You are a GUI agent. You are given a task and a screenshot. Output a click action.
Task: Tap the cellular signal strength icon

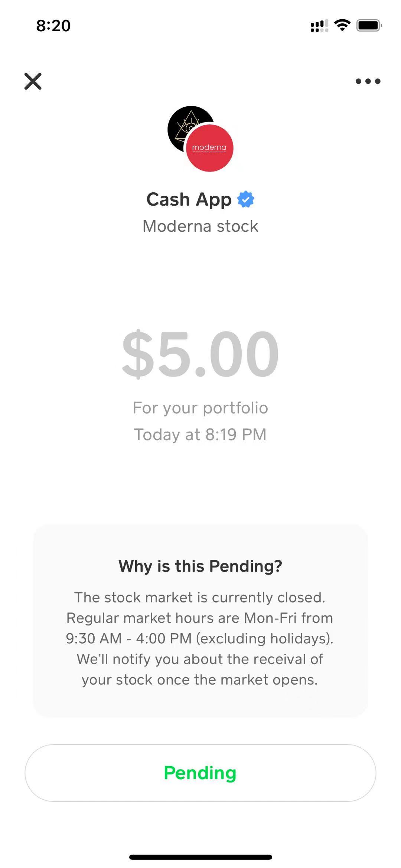coord(319,26)
